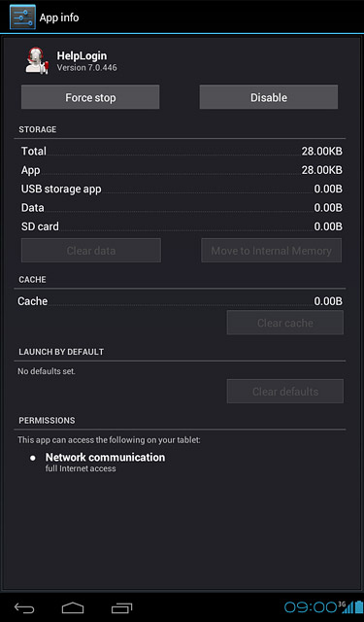This screenshot has height=622, width=364.
Task: Tap the HelpLogin app icon
Action: point(37,60)
